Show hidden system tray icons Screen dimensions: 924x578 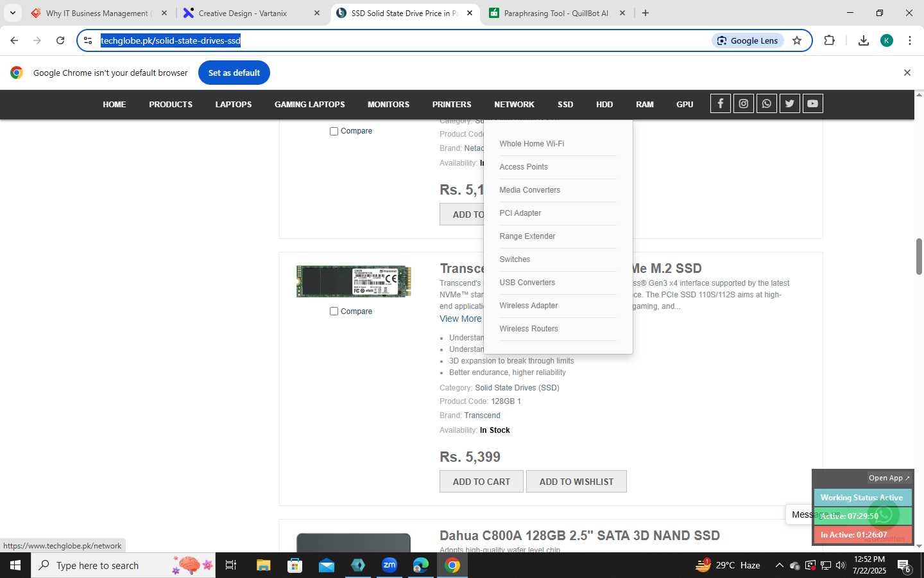click(x=779, y=566)
